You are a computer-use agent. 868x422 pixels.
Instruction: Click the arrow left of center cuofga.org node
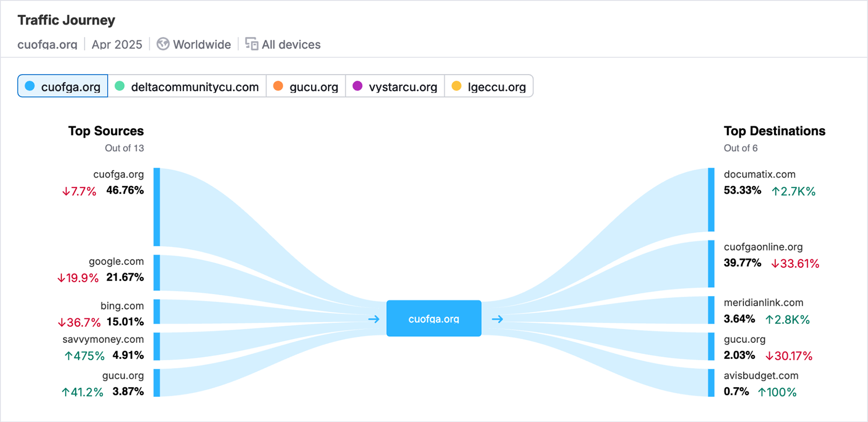click(x=374, y=319)
